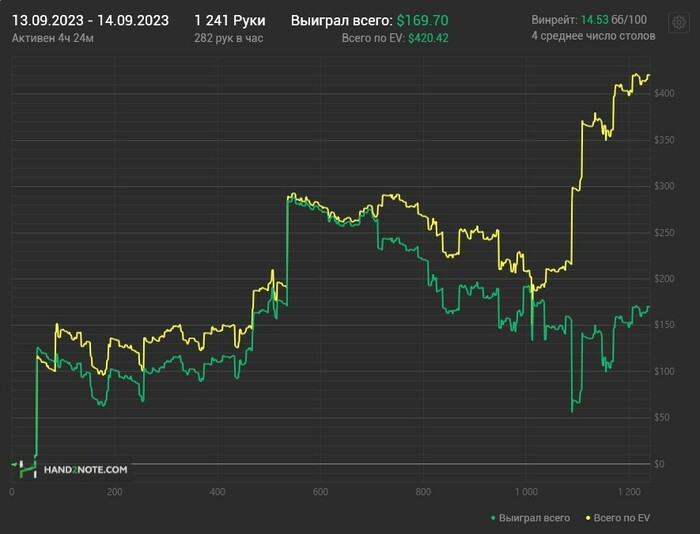
Task: Click the date range 13.09.2023 - 14.09.2023
Action: pos(90,21)
